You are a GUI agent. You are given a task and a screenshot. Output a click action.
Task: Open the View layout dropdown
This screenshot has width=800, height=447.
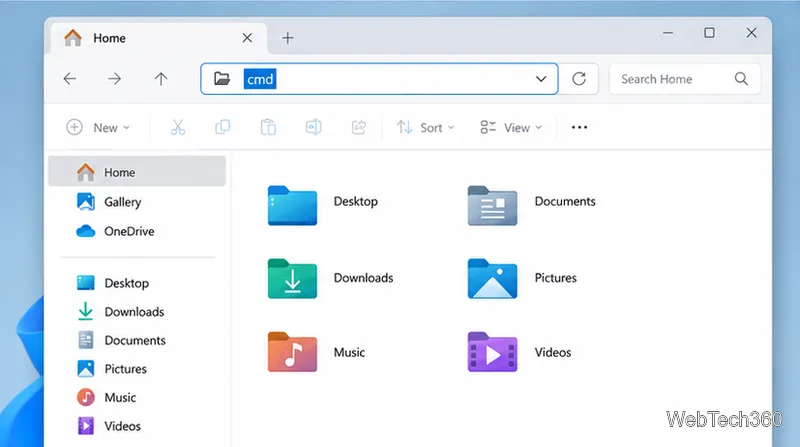511,127
